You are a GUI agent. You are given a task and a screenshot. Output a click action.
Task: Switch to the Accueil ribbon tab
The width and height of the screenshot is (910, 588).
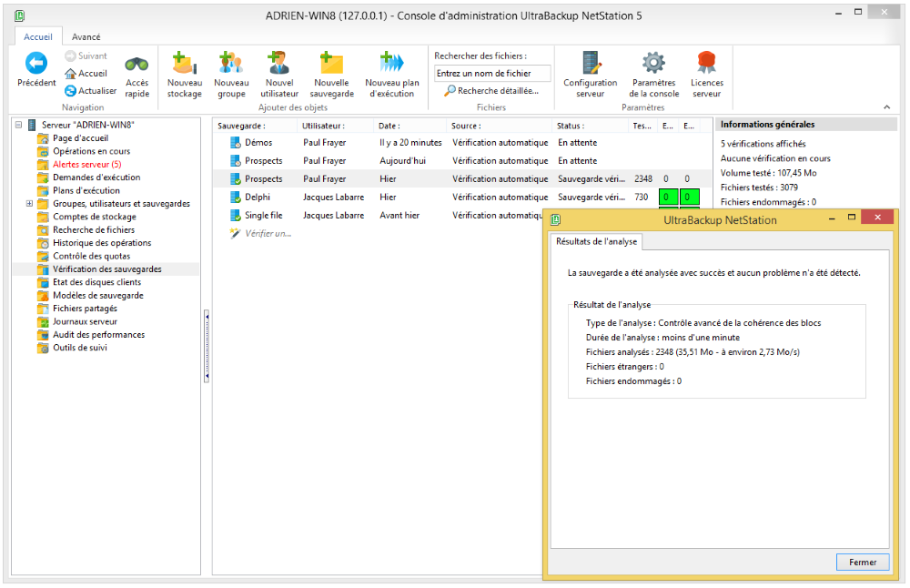pyautogui.click(x=37, y=36)
